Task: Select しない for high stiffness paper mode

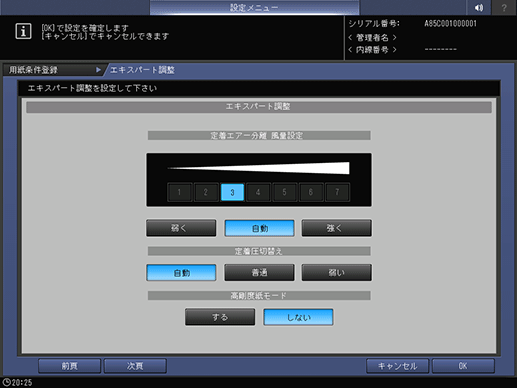Action: tap(298, 317)
